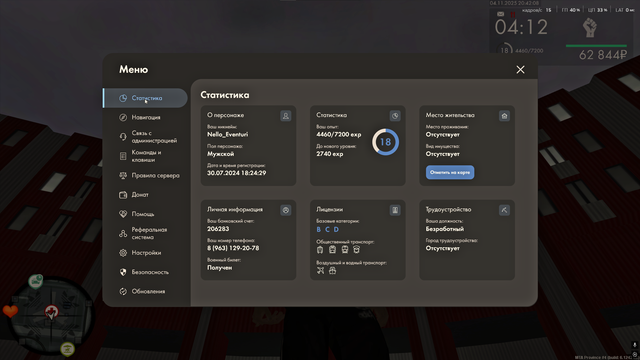The image size is (640, 360).
Task: Open the Навигация menu section
Action: (x=145, y=117)
